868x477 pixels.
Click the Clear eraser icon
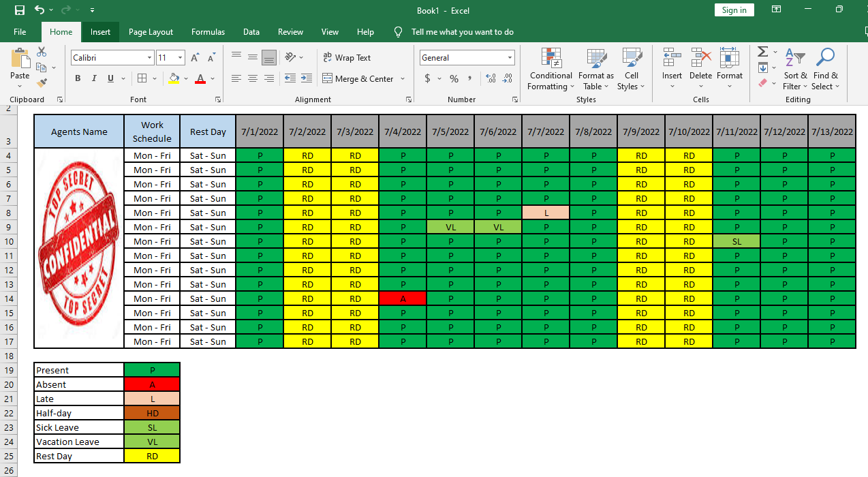(763, 83)
